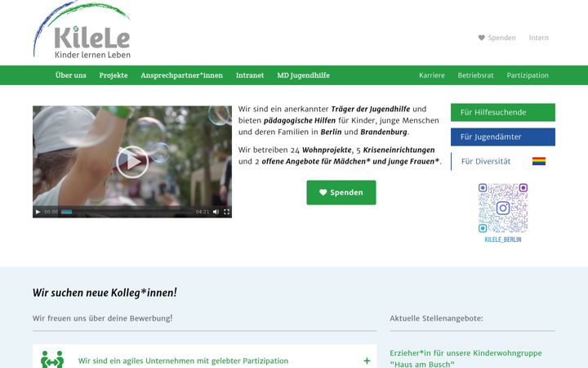The width and height of the screenshot is (588, 368).
Task: Click the rainbow flag icon
Action: click(x=539, y=161)
